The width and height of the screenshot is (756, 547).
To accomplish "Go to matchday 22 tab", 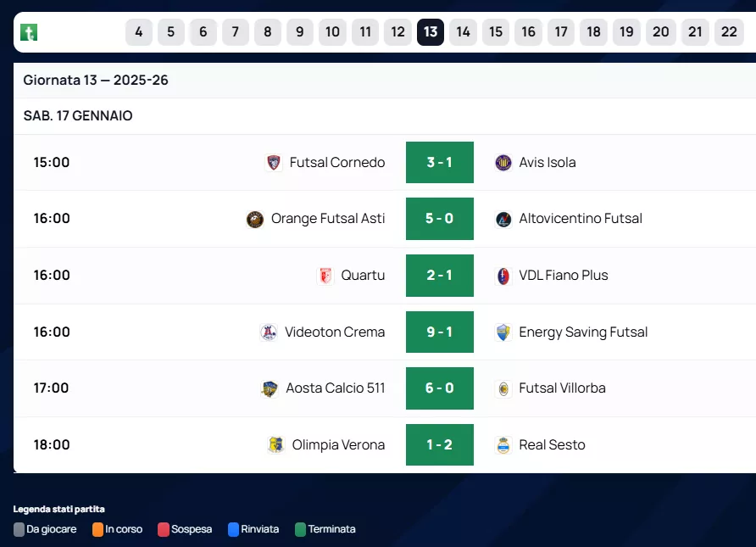I will coord(729,32).
